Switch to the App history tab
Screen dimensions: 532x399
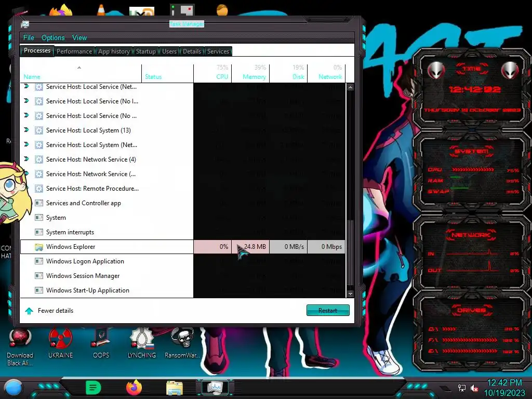click(114, 51)
